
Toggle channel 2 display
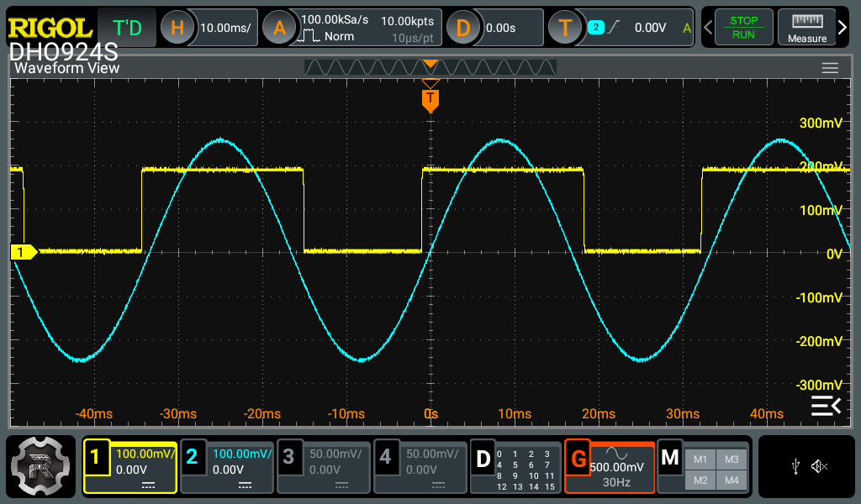click(x=193, y=458)
